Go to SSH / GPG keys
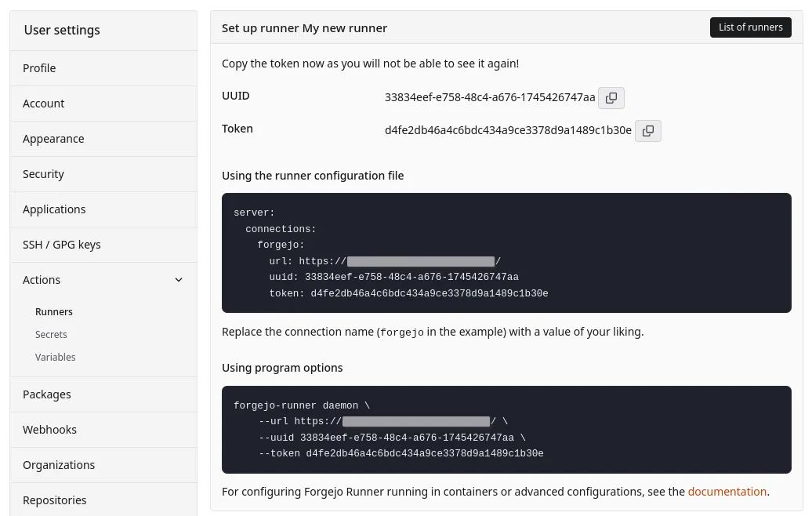 tap(62, 245)
